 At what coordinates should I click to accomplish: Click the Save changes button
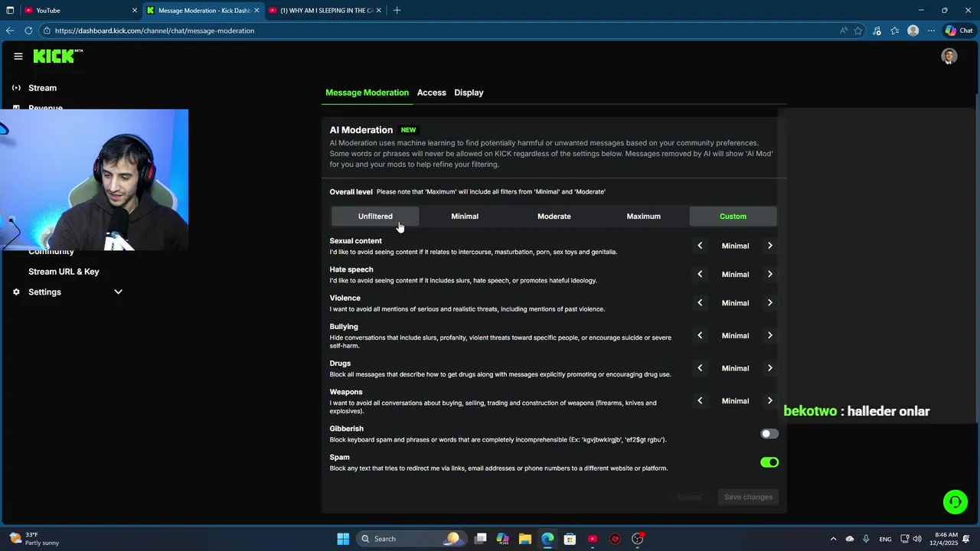[748, 497]
